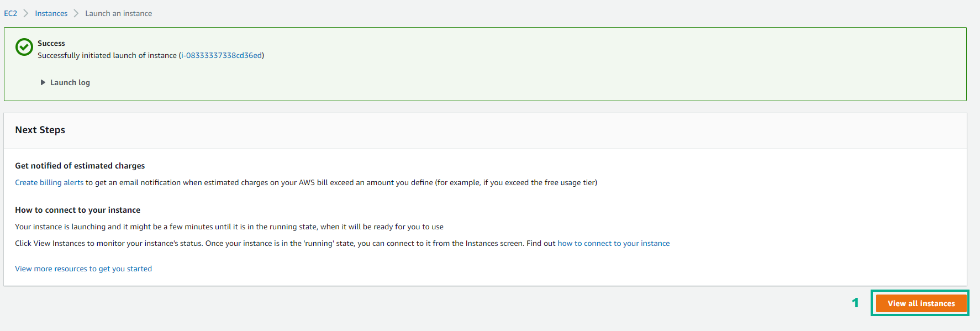The image size is (980, 331).
Task: Click the green number 1 annotation
Action: [855, 303]
